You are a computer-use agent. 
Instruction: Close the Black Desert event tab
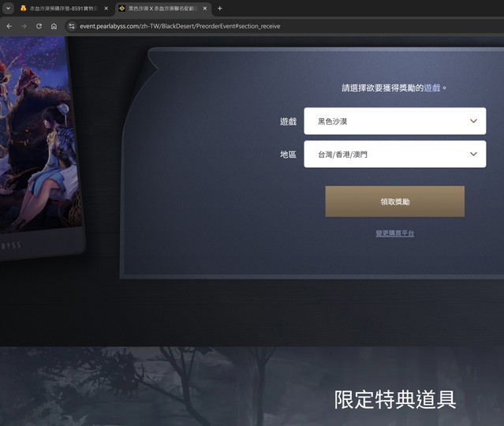pyautogui.click(x=204, y=8)
